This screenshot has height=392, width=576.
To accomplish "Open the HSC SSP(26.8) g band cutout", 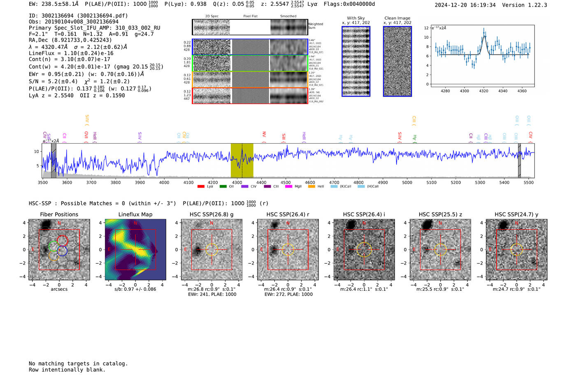I will click(x=211, y=250).
